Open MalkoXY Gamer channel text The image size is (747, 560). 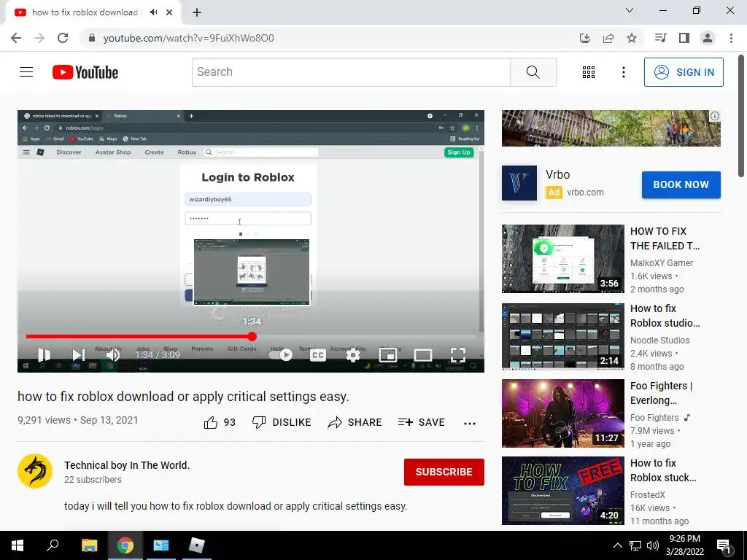click(661, 262)
